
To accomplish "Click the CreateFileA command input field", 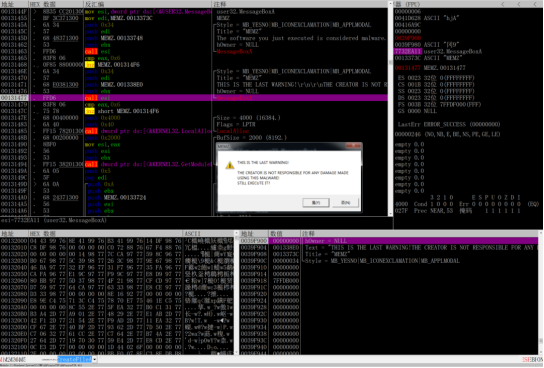I will (x=75, y=359).
